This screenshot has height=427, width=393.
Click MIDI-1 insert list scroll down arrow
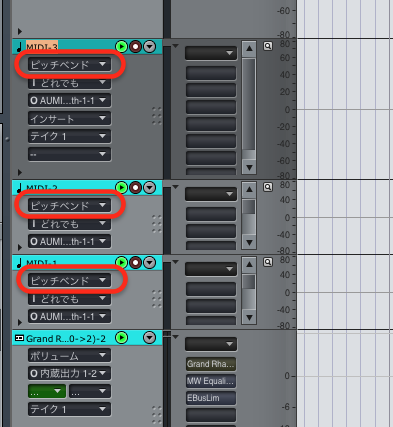point(249,317)
